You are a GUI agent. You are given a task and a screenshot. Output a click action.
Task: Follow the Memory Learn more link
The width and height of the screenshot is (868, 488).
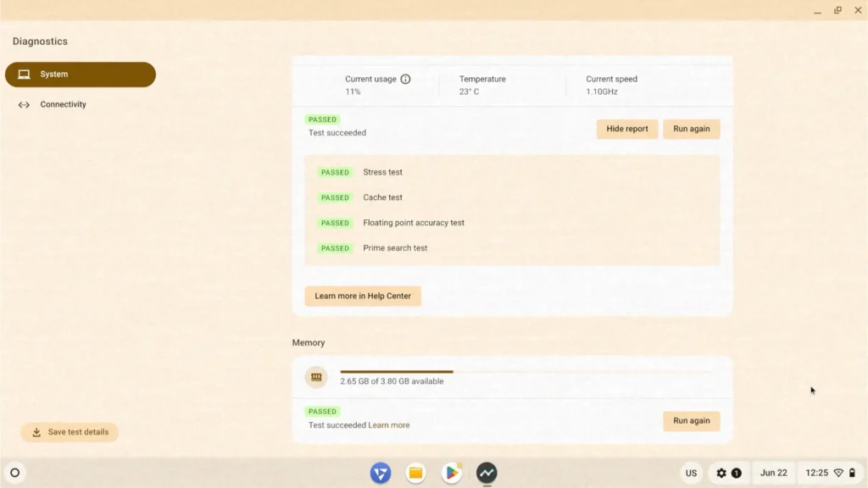[388, 425]
